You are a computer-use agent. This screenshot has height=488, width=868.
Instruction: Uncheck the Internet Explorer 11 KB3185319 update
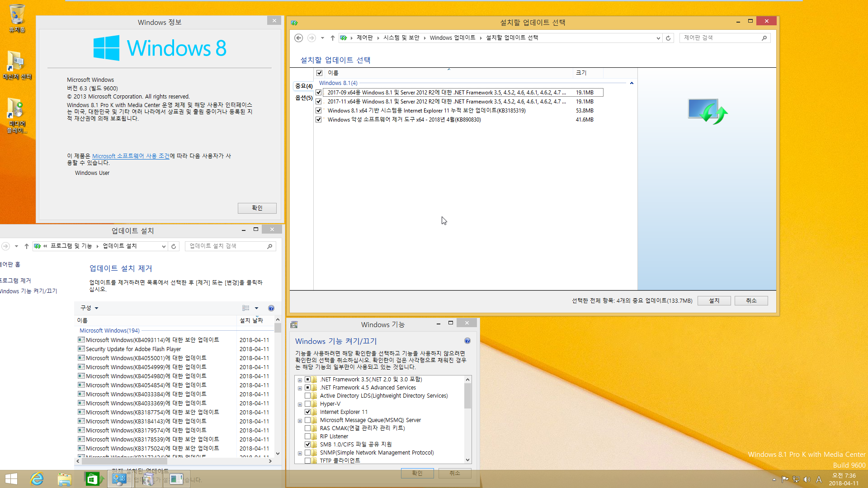pyautogui.click(x=319, y=111)
